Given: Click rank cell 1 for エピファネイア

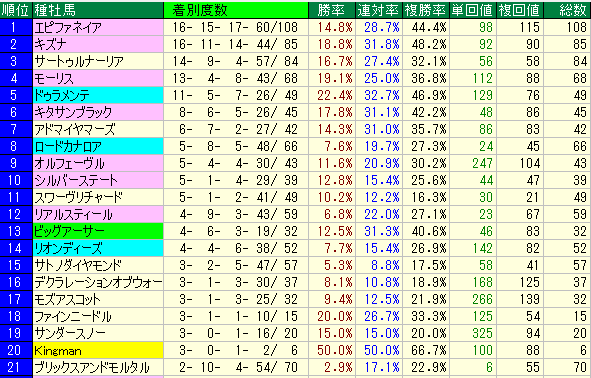Looking at the screenshot, I should (16, 28).
